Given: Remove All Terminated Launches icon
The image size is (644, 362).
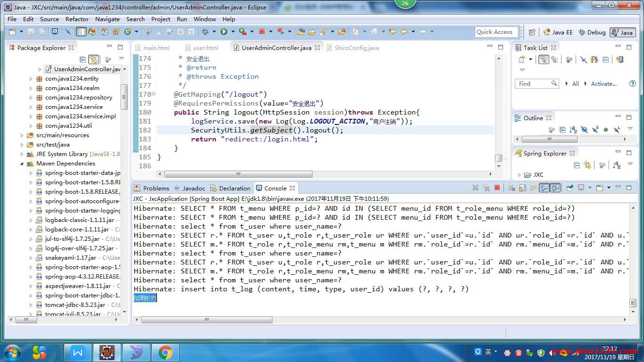Looking at the screenshot, I should tap(487, 188).
